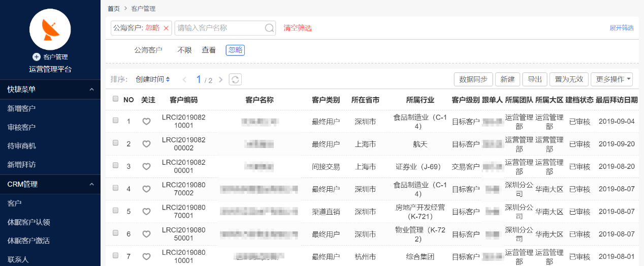Open the 创建时间 sort dropdown
This screenshot has height=266, width=644.
152,79
